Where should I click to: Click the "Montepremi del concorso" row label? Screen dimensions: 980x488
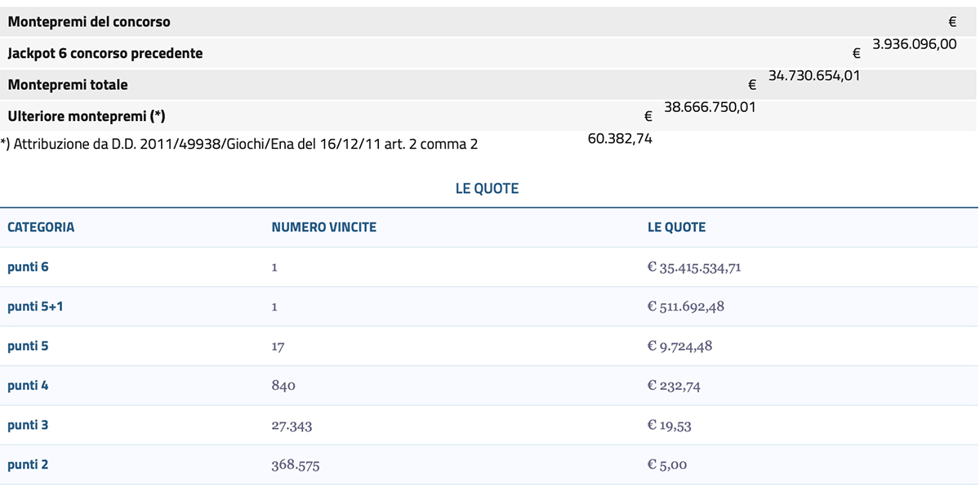[89, 22]
